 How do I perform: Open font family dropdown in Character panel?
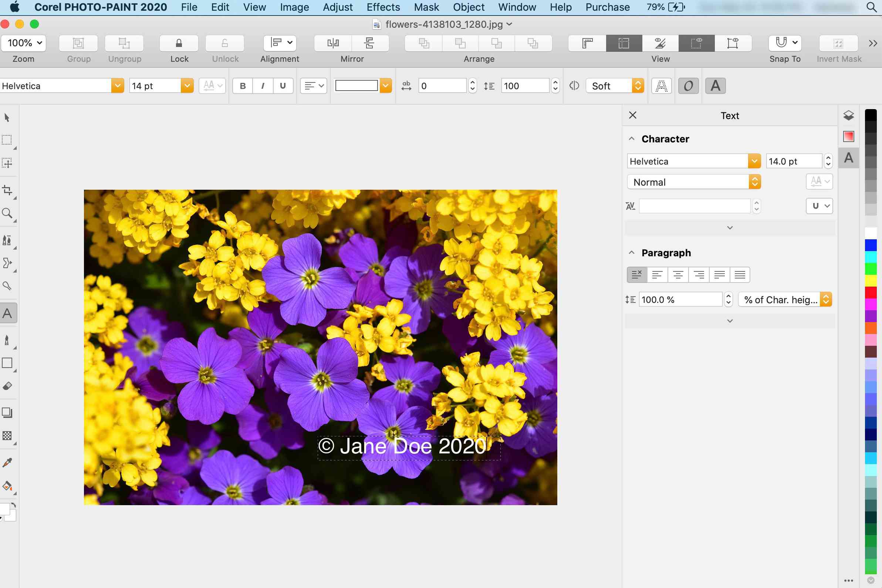pyautogui.click(x=753, y=161)
